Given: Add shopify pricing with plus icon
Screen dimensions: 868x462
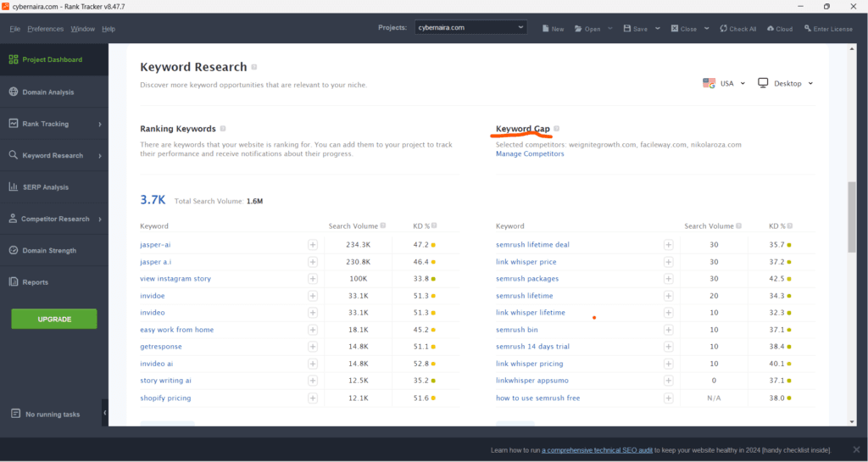Looking at the screenshot, I should pos(313,398).
